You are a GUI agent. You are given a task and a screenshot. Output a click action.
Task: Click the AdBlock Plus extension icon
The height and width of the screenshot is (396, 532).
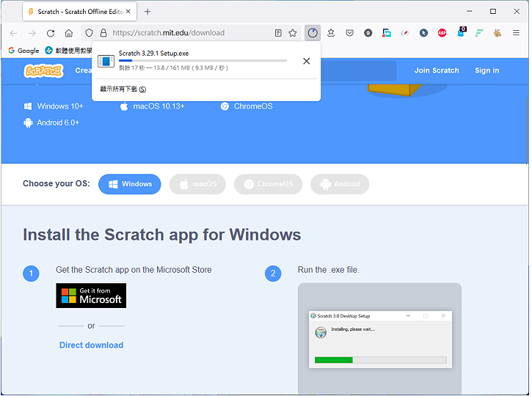point(442,33)
